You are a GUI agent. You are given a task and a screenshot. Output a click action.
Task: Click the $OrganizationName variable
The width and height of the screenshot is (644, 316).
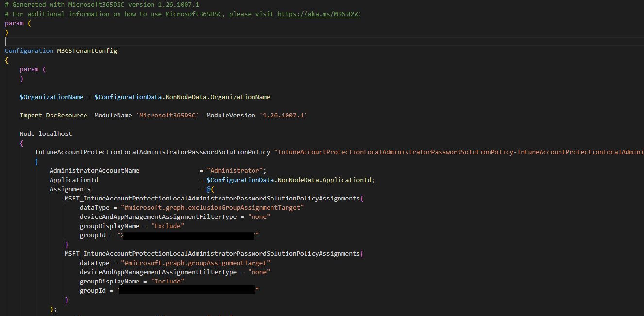click(x=51, y=97)
